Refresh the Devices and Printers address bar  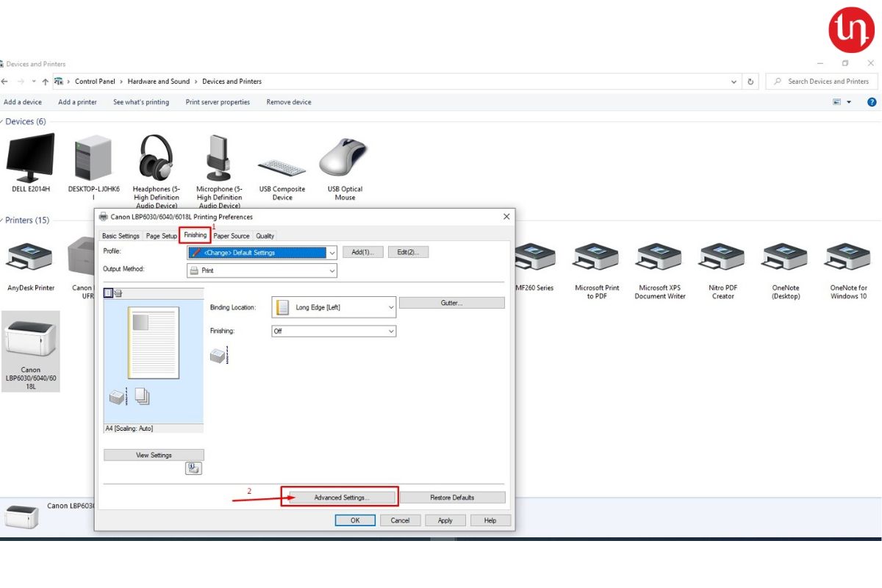pos(750,82)
